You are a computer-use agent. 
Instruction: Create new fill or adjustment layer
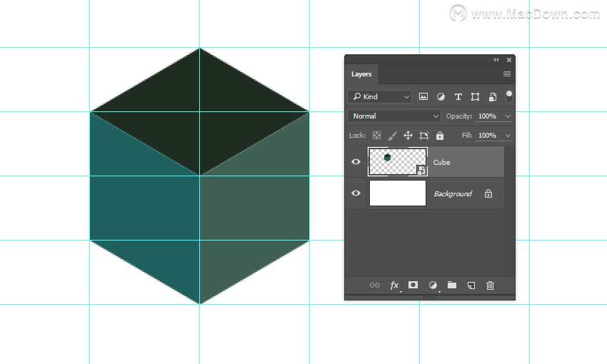[433, 285]
